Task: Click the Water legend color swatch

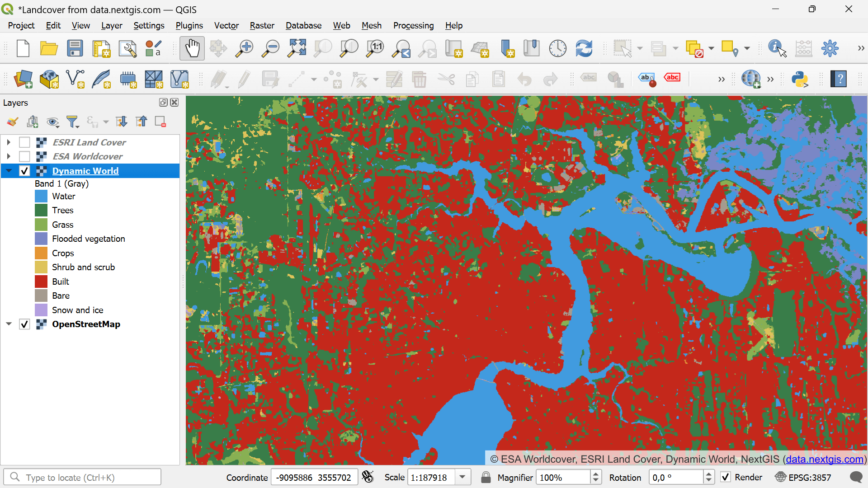Action: [x=41, y=196]
